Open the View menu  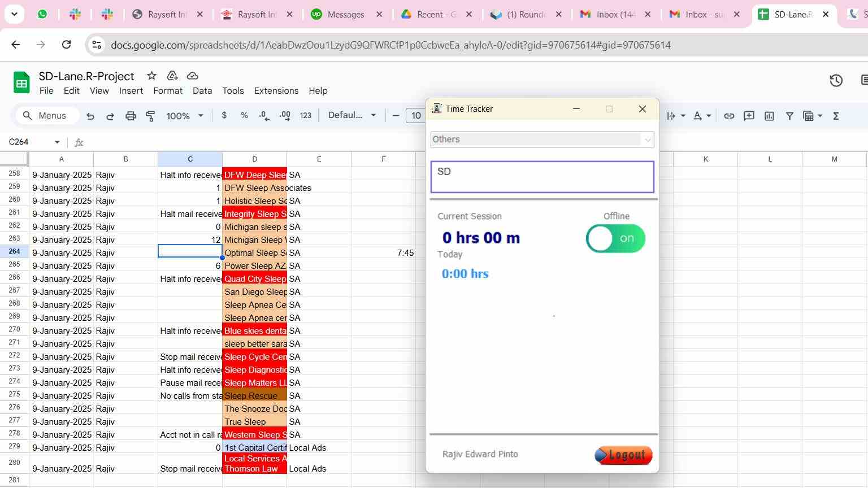pos(99,91)
